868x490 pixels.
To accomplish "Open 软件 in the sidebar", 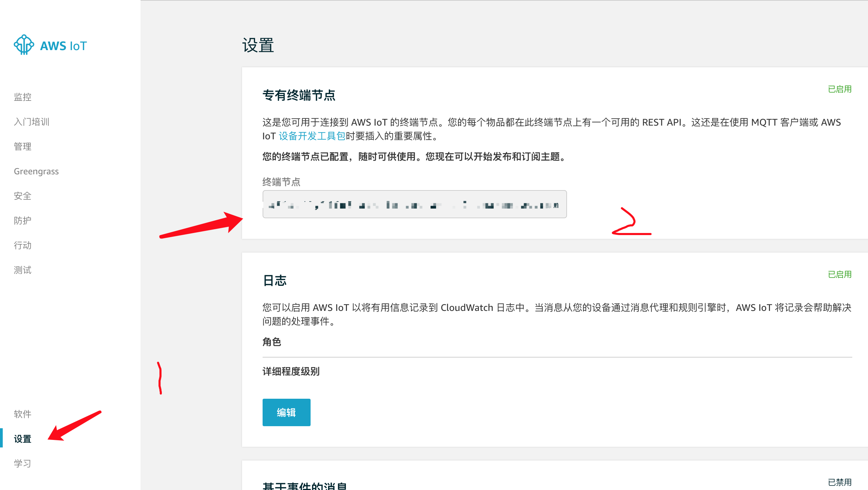I will tap(22, 414).
